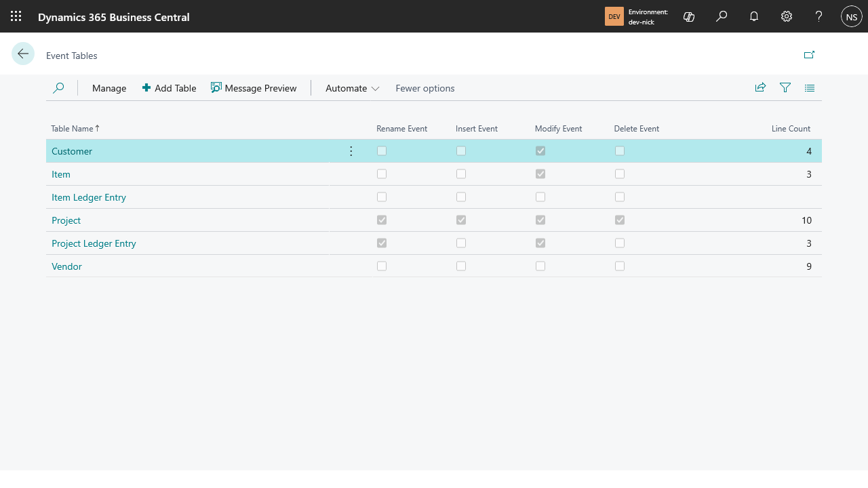Viewport: 868px width, 488px height.
Task: Toggle Modify Event checkbox for Project Ledger Entry
Action: tap(540, 243)
